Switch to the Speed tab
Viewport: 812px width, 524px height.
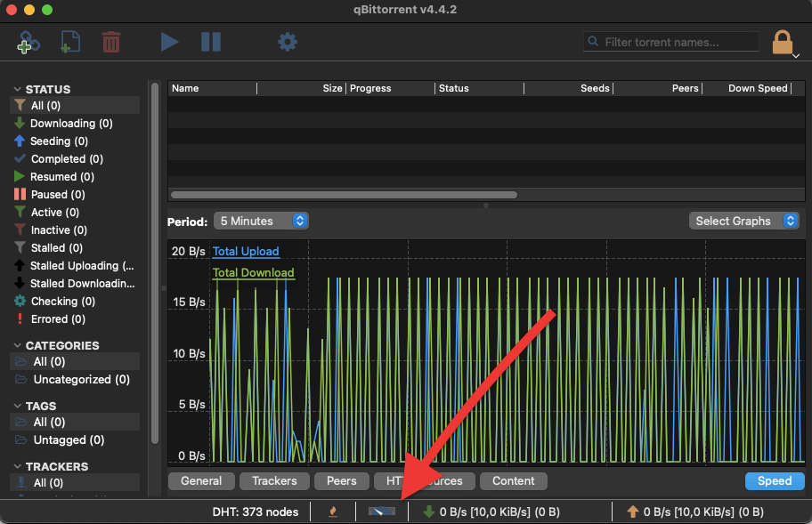pos(775,481)
